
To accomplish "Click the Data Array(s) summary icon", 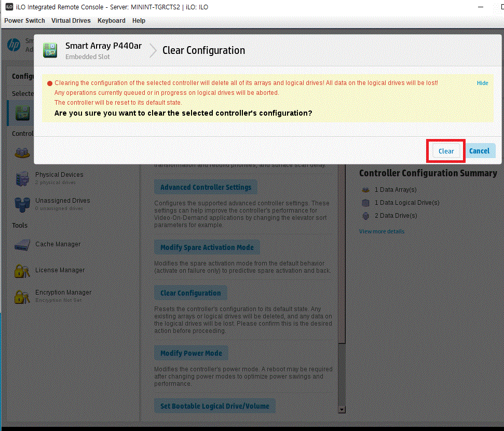I will (365, 190).
